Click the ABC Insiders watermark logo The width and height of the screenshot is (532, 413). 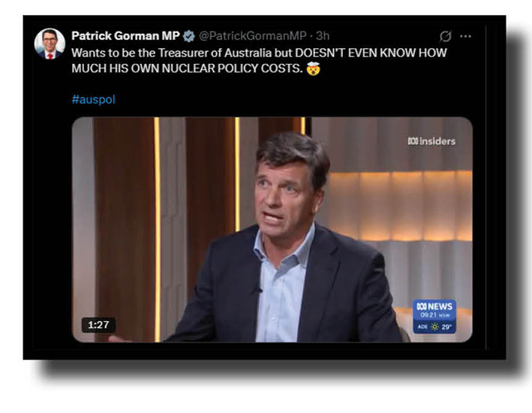tap(431, 141)
